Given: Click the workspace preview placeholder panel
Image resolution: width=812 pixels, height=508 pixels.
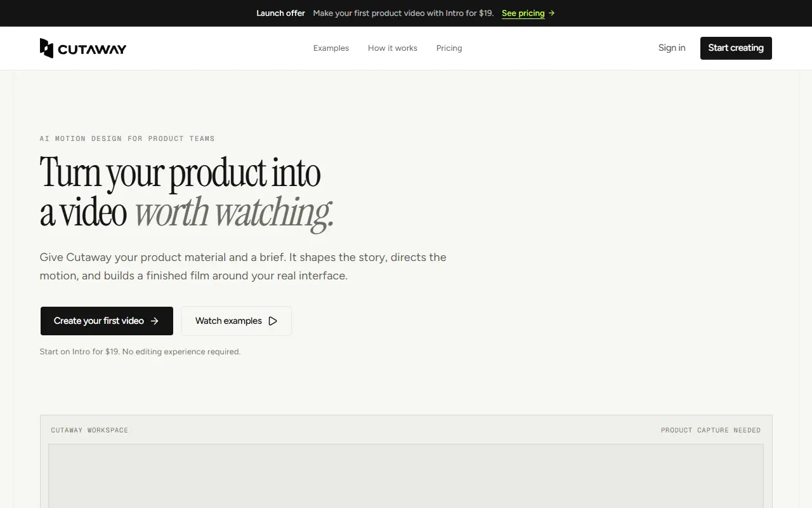Looking at the screenshot, I should [406, 476].
